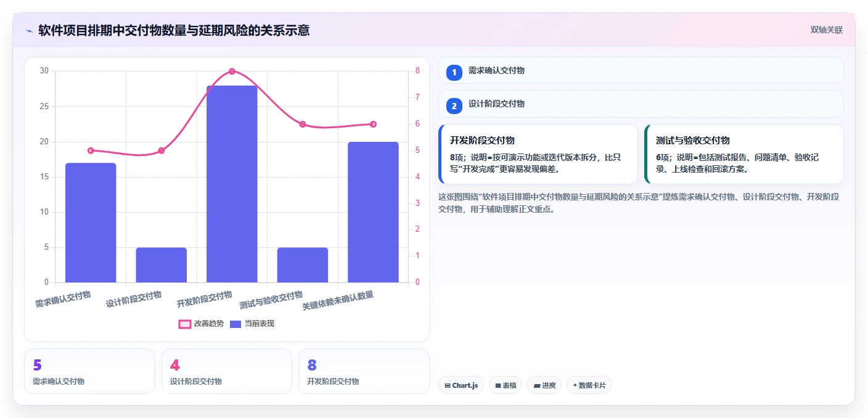Image resolution: width=868 pixels, height=418 pixels.
Task: Click the trend line point above 关键依赖未确认数量
Action: click(373, 124)
